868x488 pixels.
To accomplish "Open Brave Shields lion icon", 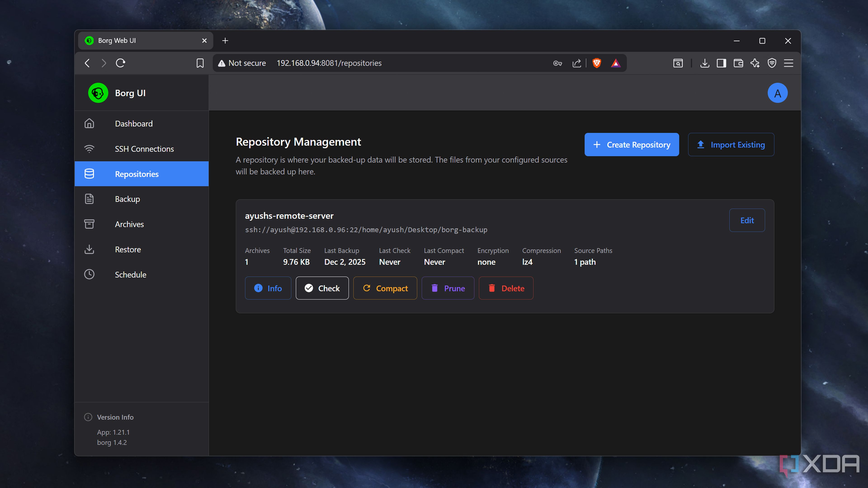I will pyautogui.click(x=597, y=63).
